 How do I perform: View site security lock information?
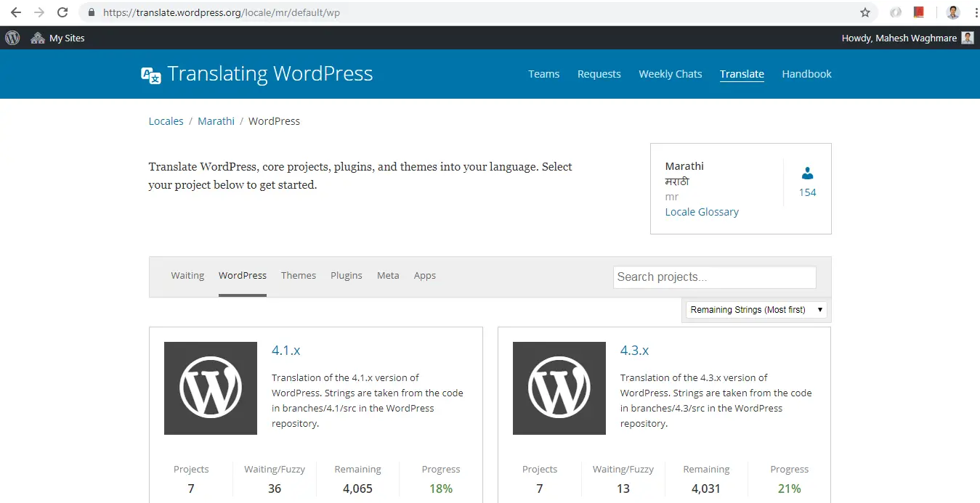pos(91,12)
